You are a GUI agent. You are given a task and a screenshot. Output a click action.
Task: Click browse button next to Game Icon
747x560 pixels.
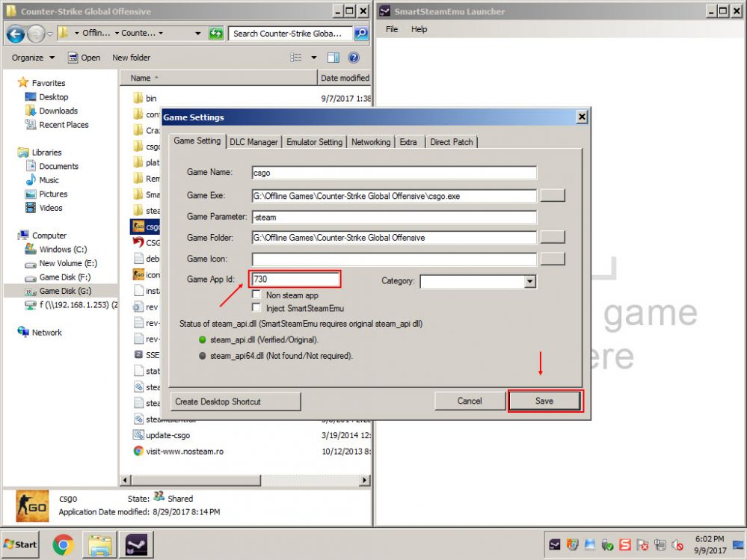tap(553, 259)
